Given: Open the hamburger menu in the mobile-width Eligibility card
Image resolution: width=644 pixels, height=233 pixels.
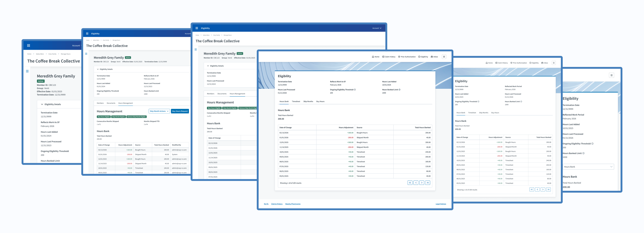Looking at the screenshot, I should coord(611,75).
